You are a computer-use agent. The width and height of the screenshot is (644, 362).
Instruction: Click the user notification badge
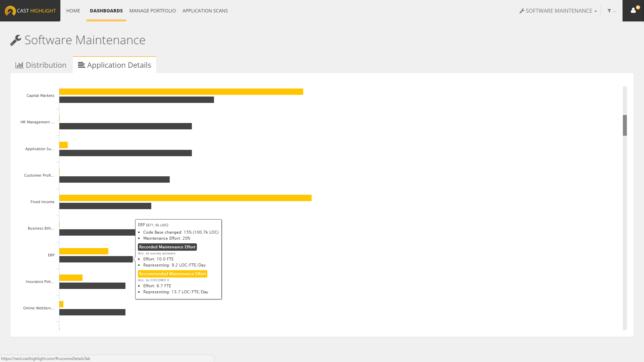coord(638,7)
